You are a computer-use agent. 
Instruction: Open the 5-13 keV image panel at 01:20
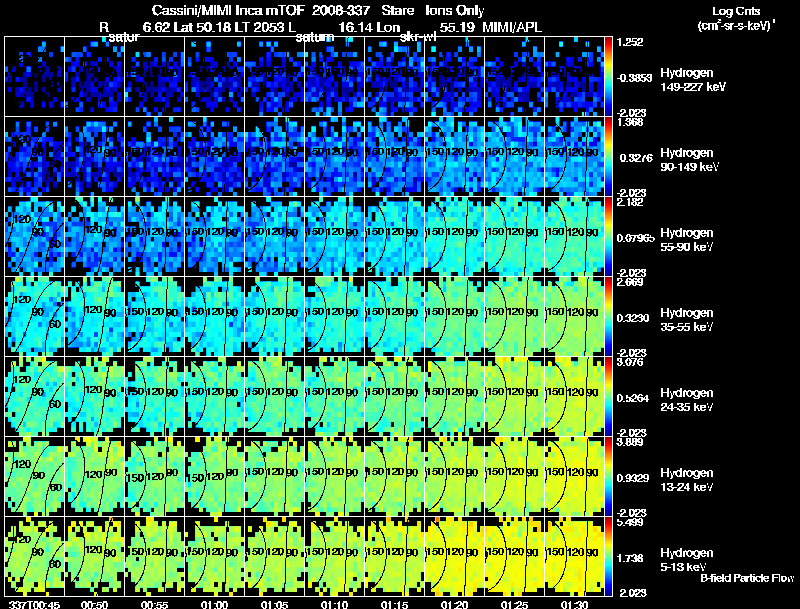[x=454, y=556]
